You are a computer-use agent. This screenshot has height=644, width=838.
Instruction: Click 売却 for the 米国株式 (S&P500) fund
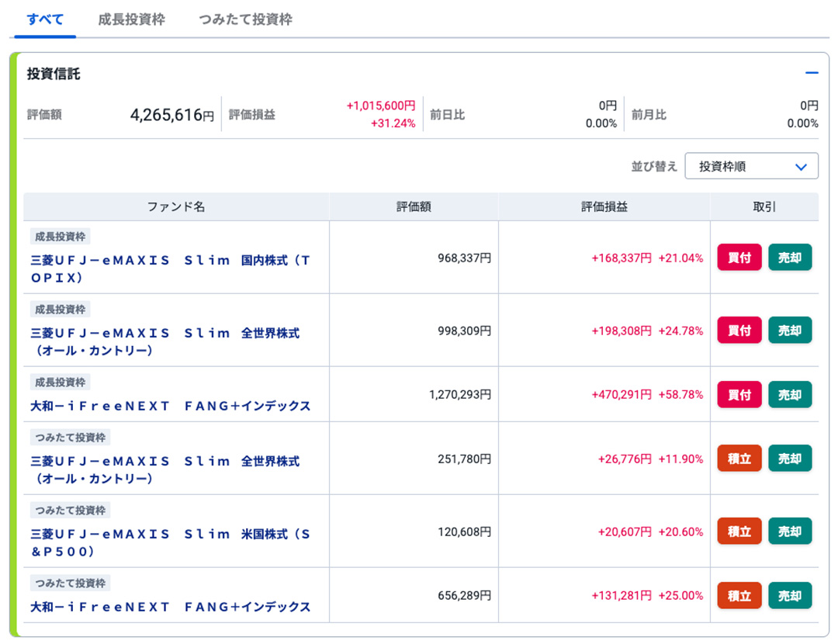pos(789,531)
